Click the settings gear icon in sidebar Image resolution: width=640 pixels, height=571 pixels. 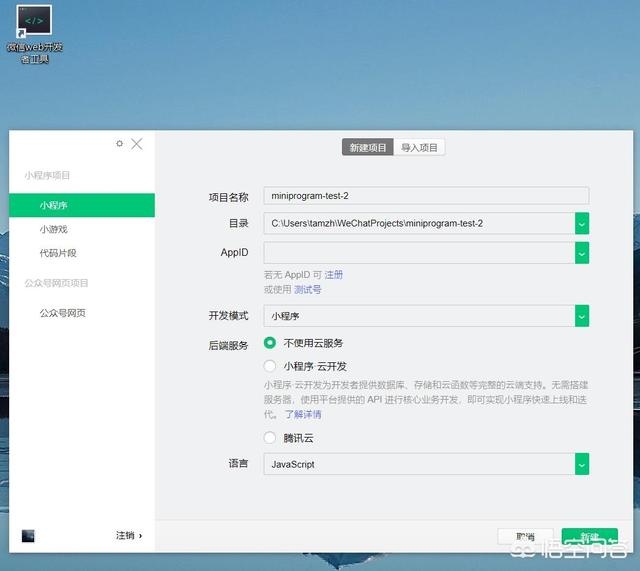(120, 143)
